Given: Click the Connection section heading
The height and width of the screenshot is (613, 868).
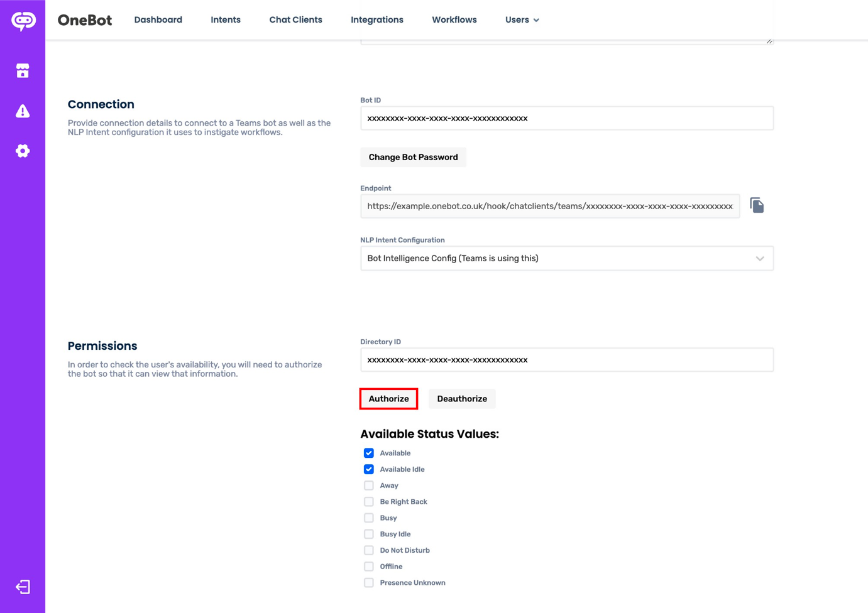Looking at the screenshot, I should point(101,104).
